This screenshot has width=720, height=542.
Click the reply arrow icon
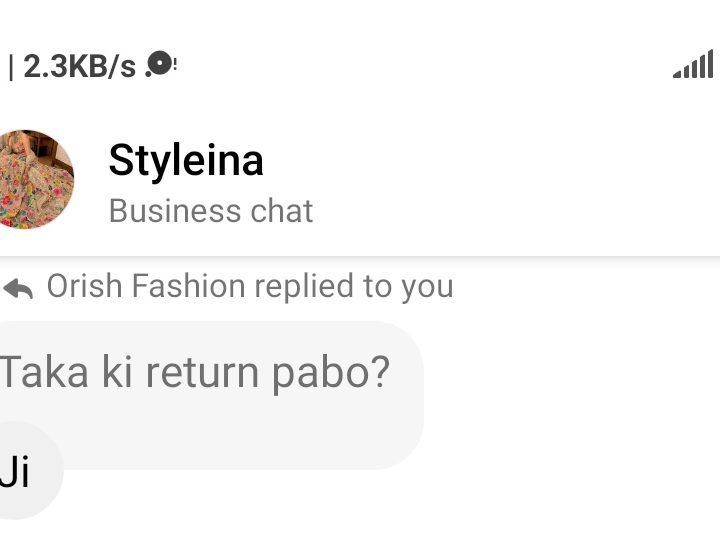point(18,288)
